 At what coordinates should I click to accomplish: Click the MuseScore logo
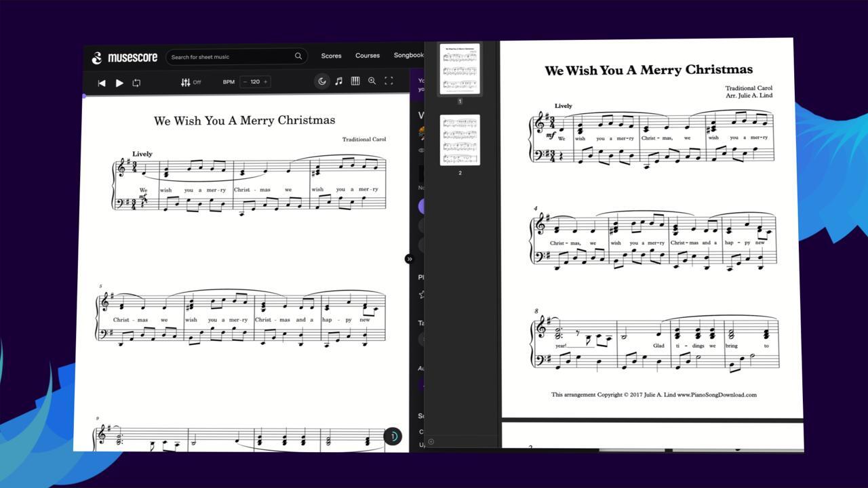tap(124, 58)
